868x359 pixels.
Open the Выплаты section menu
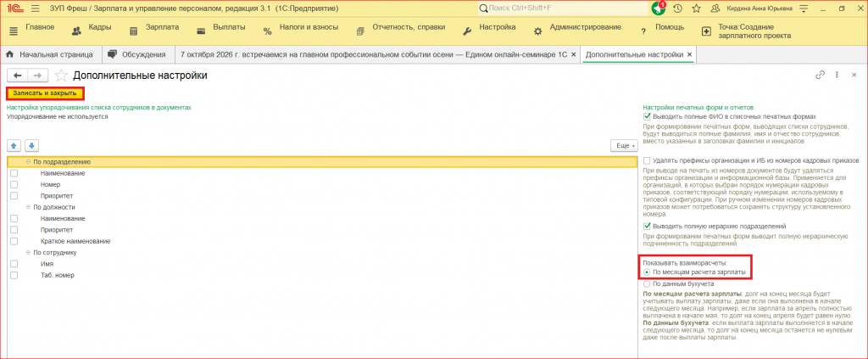pyautogui.click(x=227, y=27)
